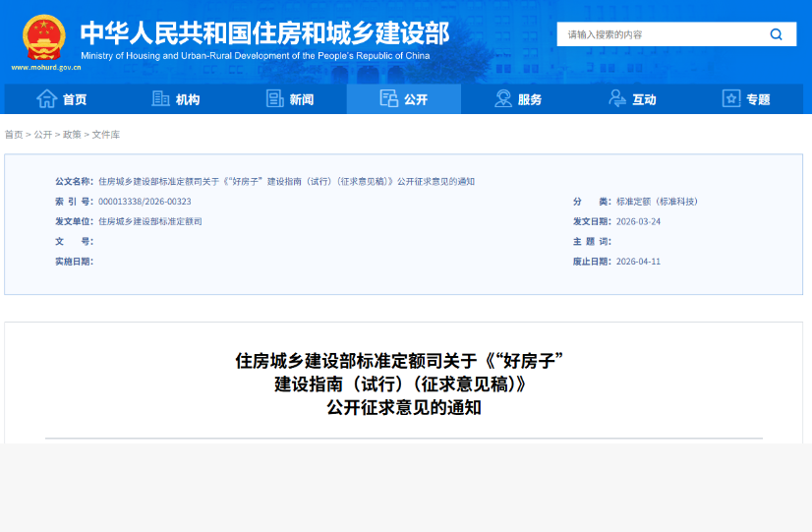Image resolution: width=812 pixels, height=532 pixels.
Task: Click the star icon beside 专题
Action: [731, 98]
